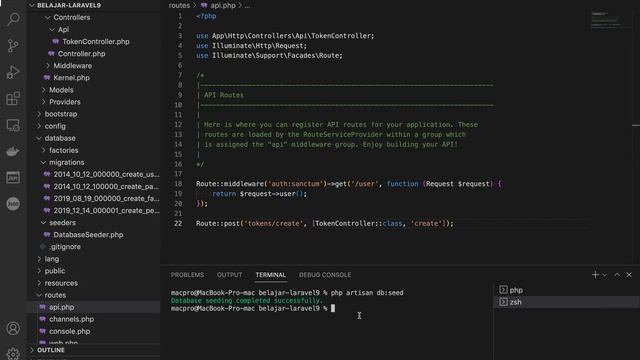
Task: Open the Accounts icon
Action: pyautogui.click(x=13, y=328)
